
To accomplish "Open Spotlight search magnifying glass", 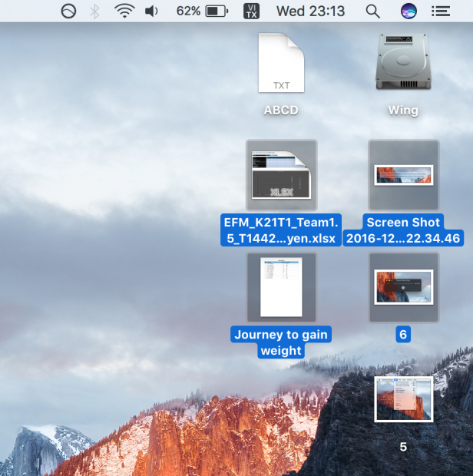I will coord(372,12).
